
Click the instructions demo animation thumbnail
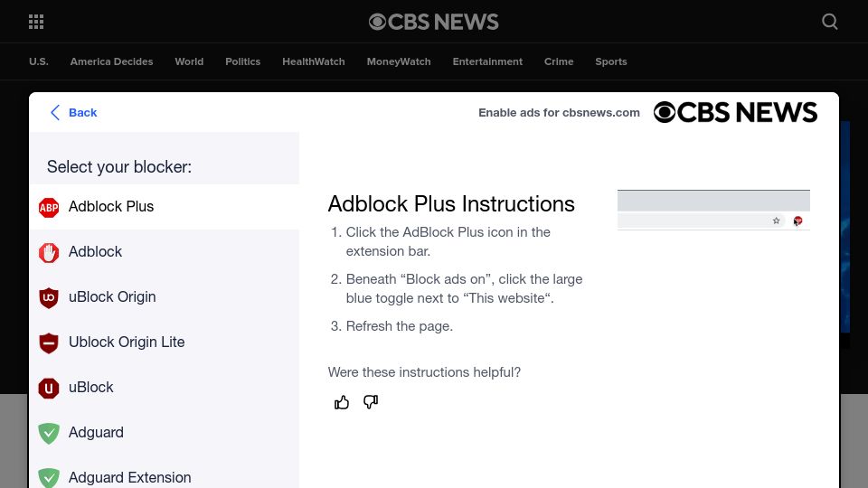tap(713, 210)
